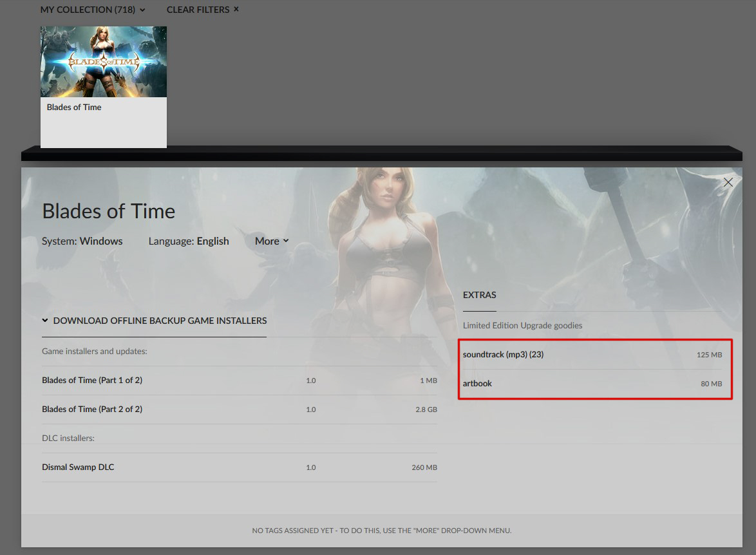Image resolution: width=756 pixels, height=555 pixels.
Task: Click the 260 MB DLC file size
Action: coord(424,467)
